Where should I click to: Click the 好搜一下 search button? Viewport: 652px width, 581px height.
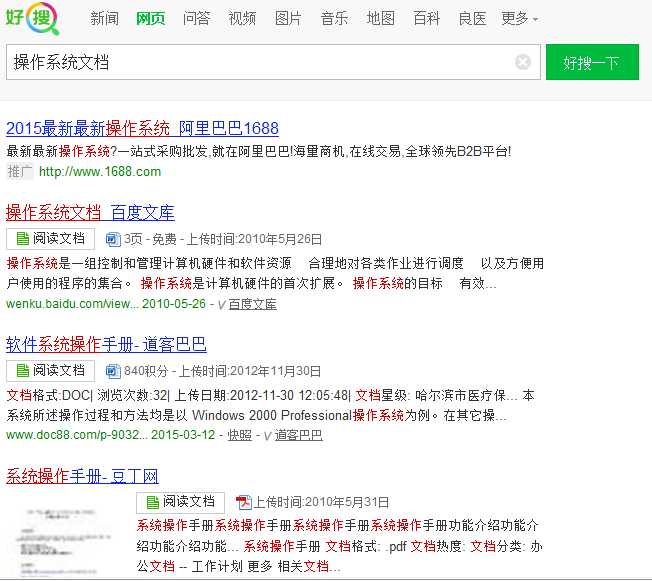592,62
